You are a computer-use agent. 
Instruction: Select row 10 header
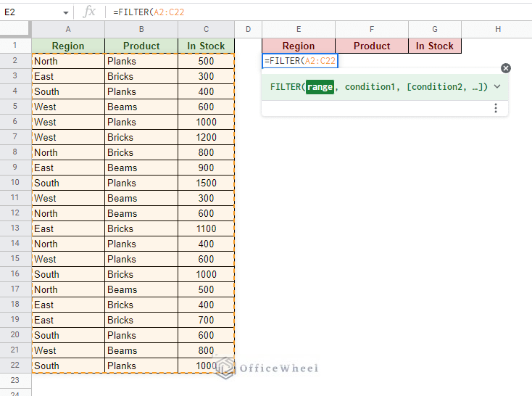[x=15, y=183]
